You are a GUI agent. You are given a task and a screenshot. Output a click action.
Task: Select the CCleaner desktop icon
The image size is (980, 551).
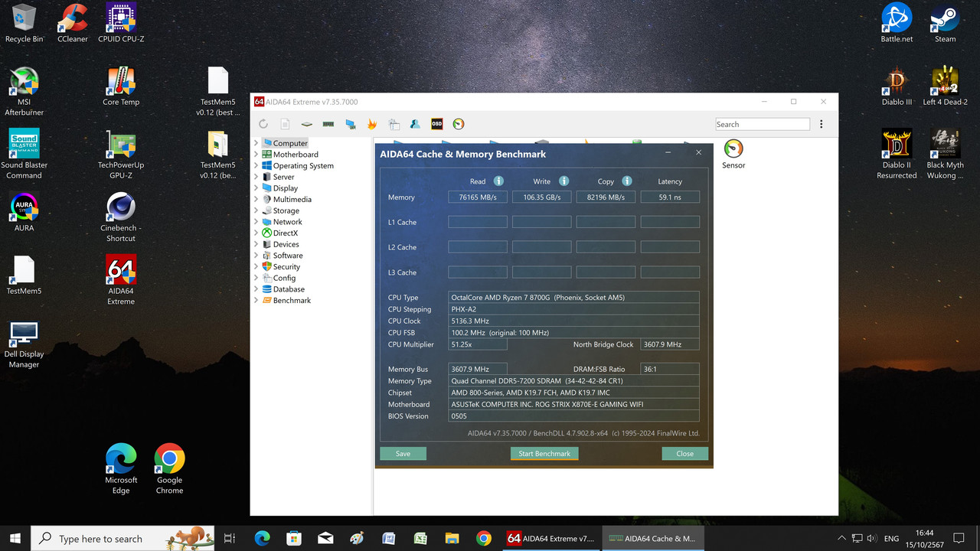click(x=73, y=24)
